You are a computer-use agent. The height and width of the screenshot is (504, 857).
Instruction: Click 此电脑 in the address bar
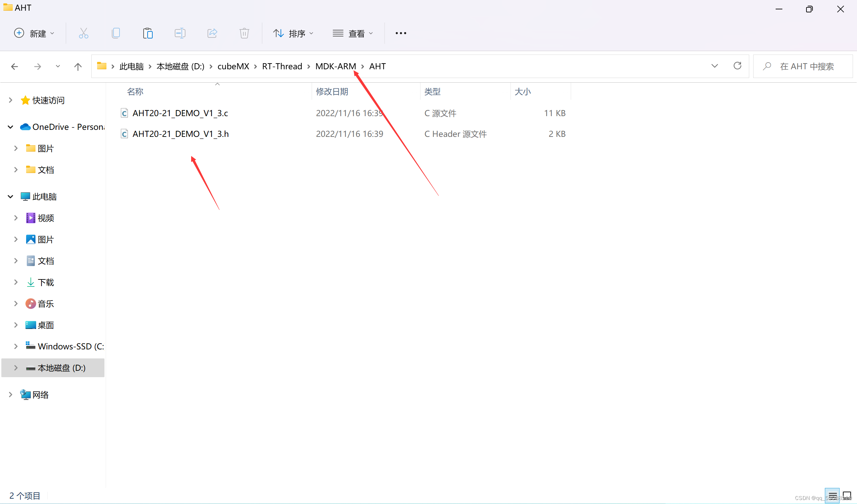pos(132,66)
